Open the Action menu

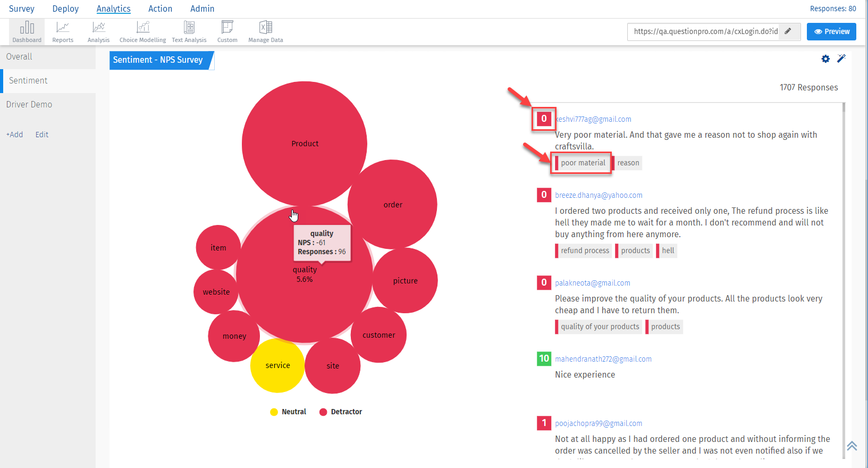[160, 9]
